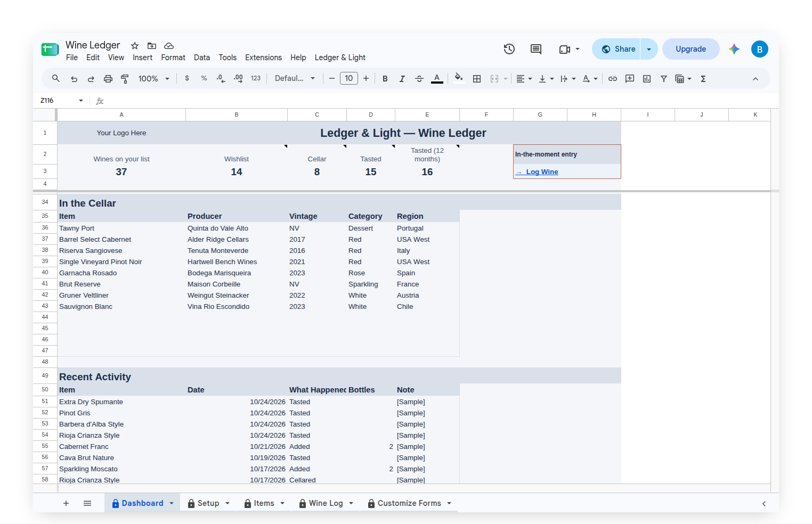The width and height of the screenshot is (812, 524).
Task: Click the search menus magnifier icon
Action: 56,78
